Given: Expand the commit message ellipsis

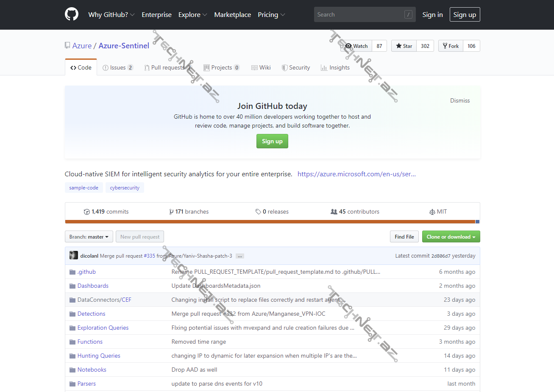Looking at the screenshot, I should coord(239,256).
